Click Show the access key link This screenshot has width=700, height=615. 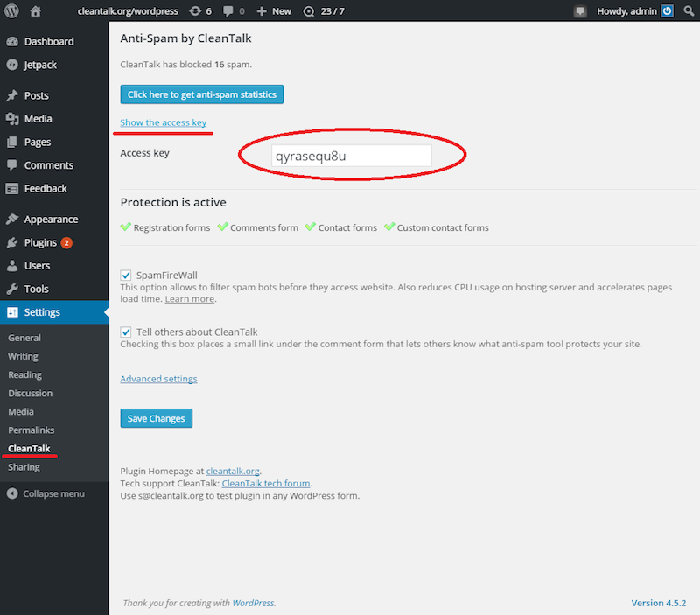tap(164, 122)
